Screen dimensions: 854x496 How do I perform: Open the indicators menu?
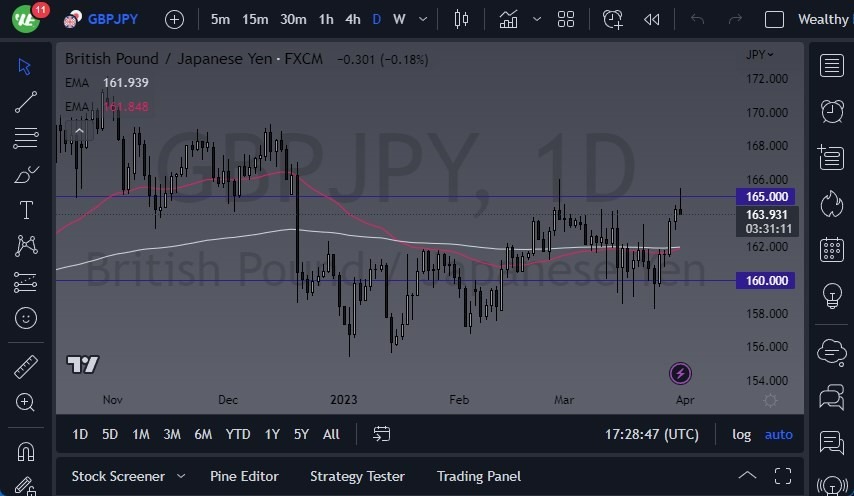point(508,20)
